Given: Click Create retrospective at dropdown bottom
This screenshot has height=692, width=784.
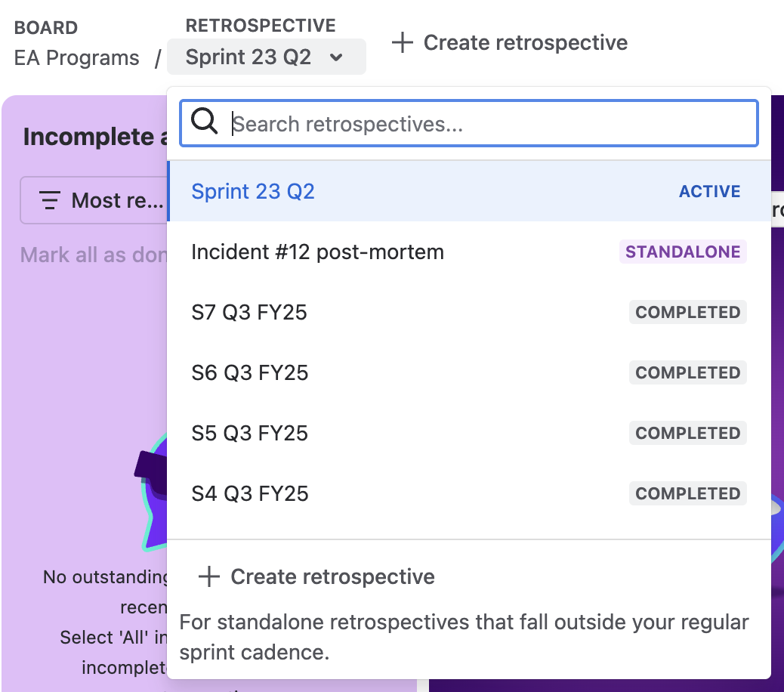Looking at the screenshot, I should [316, 576].
